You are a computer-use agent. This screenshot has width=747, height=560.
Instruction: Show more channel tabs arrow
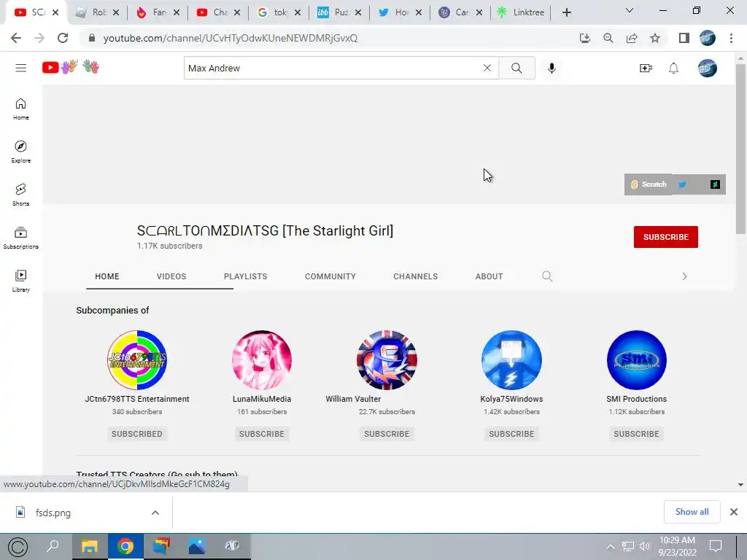click(x=684, y=276)
